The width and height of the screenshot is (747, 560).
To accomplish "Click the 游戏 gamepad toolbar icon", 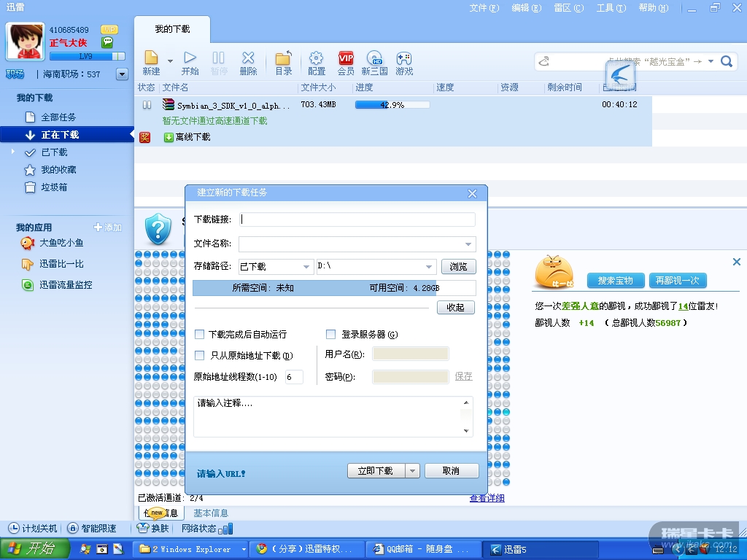I will pyautogui.click(x=404, y=63).
